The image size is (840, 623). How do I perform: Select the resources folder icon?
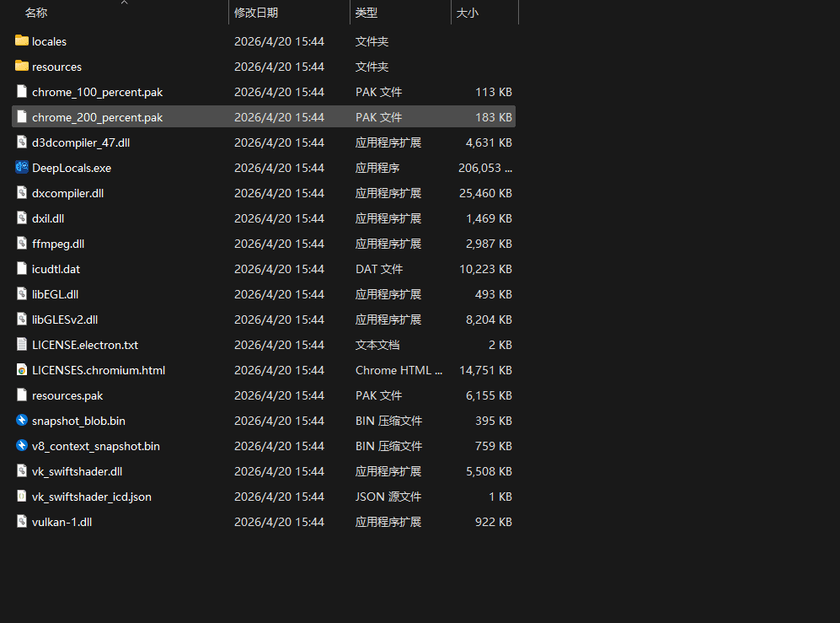point(22,67)
